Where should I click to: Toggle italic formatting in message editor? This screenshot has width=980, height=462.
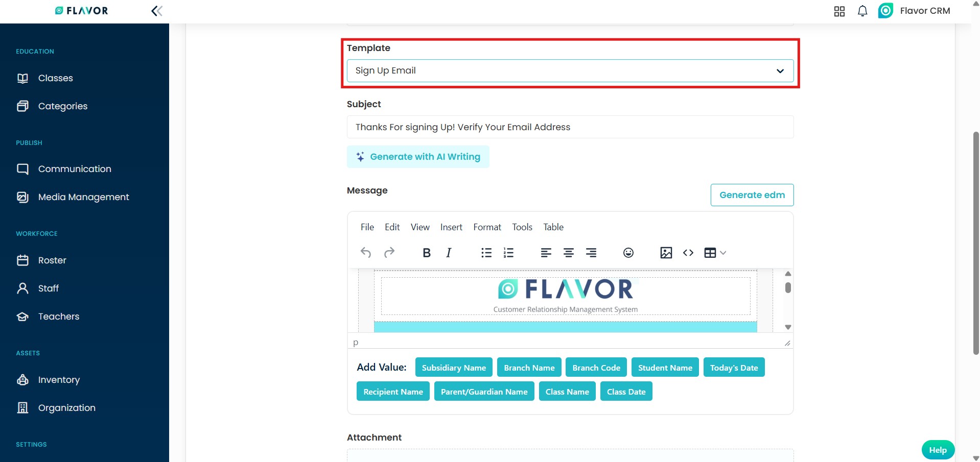tap(449, 253)
